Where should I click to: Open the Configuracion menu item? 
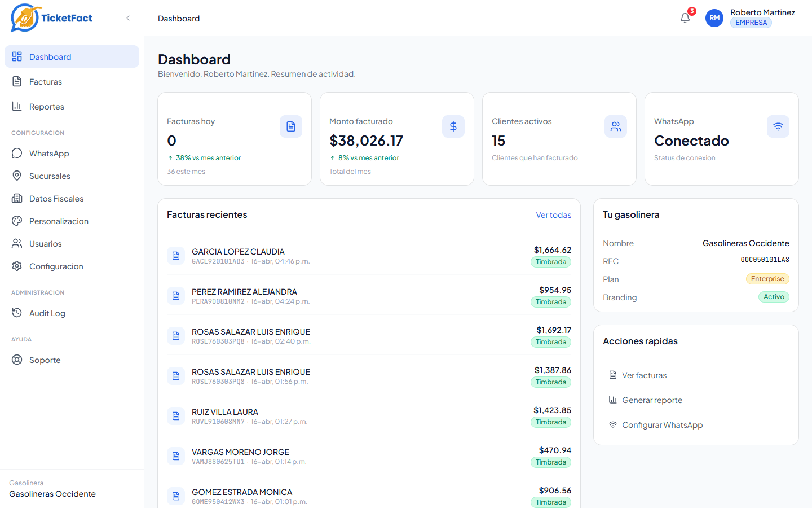tap(56, 266)
